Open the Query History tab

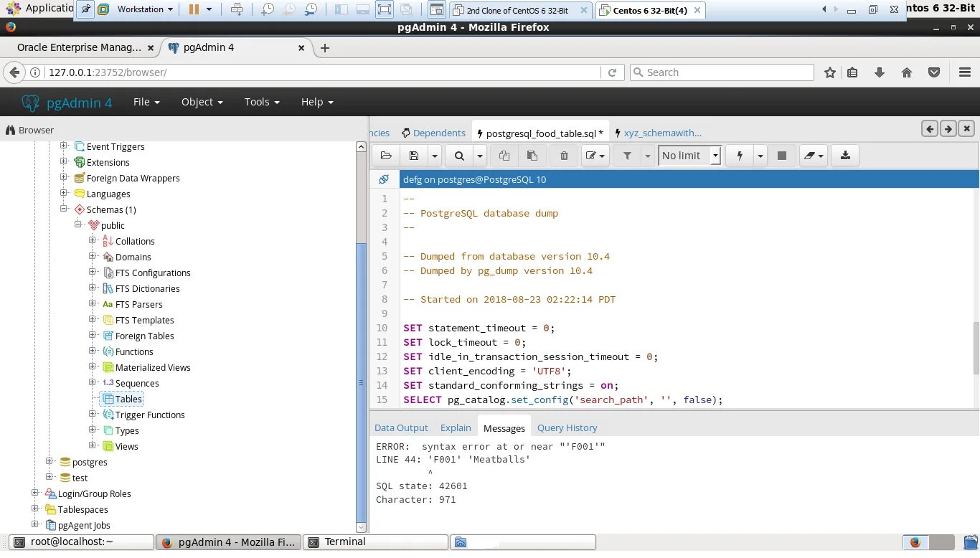pyautogui.click(x=567, y=427)
